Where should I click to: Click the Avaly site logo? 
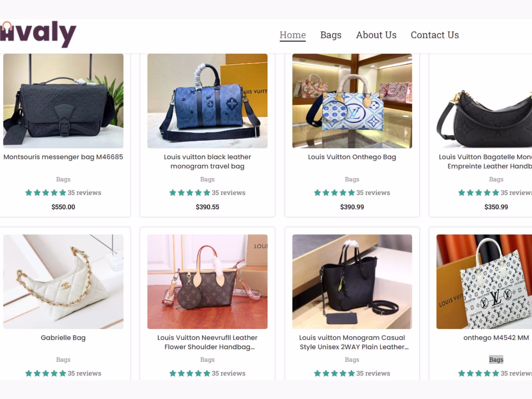[x=38, y=34]
